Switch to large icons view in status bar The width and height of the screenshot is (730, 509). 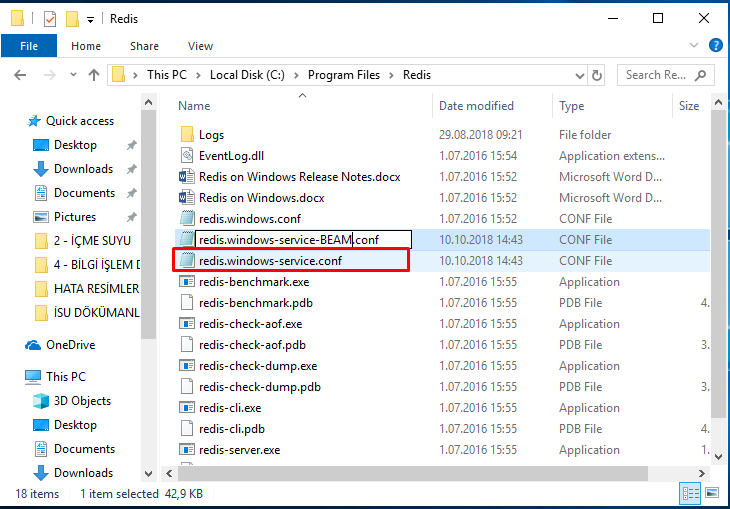click(x=714, y=493)
